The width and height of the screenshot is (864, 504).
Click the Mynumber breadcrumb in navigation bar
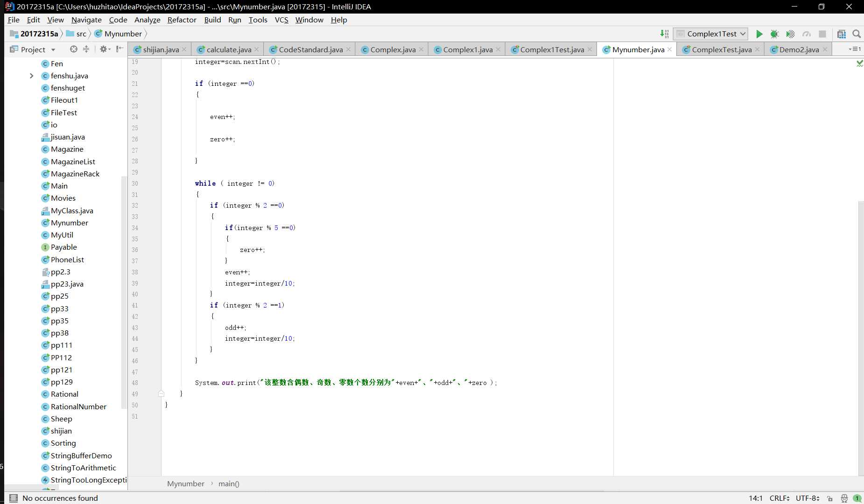(118, 34)
